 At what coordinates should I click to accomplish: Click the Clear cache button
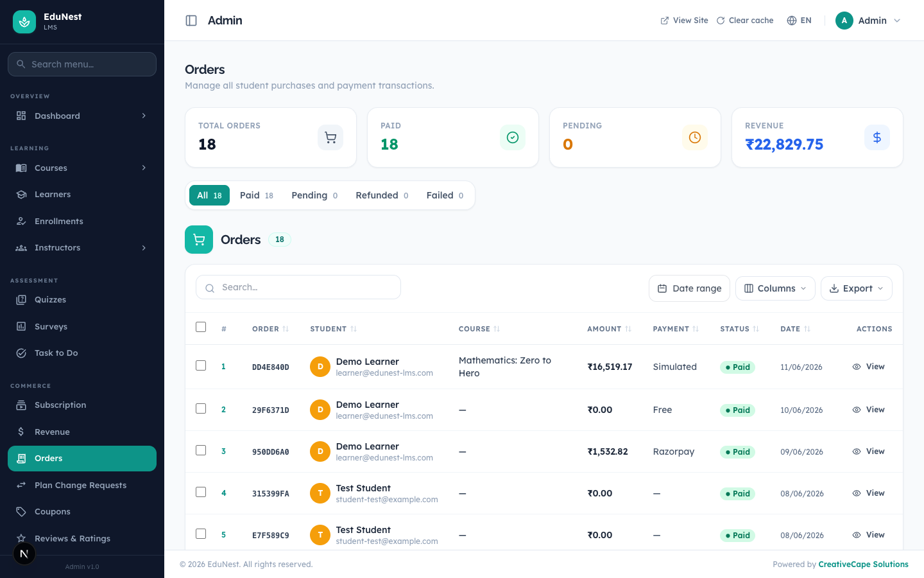pos(745,21)
